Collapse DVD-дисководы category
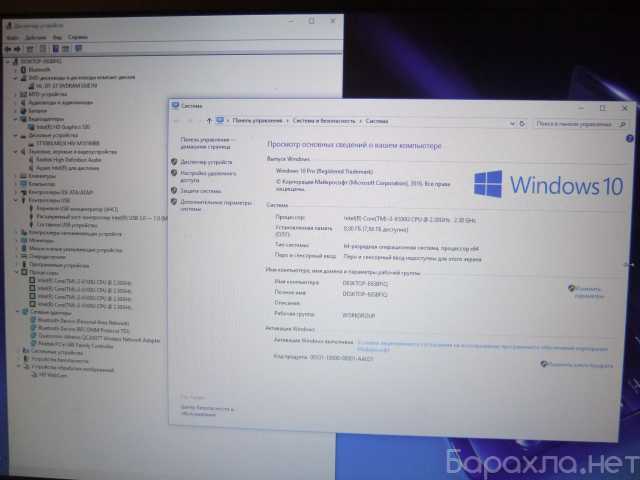Viewport: 640px width, 480px height. [16, 78]
